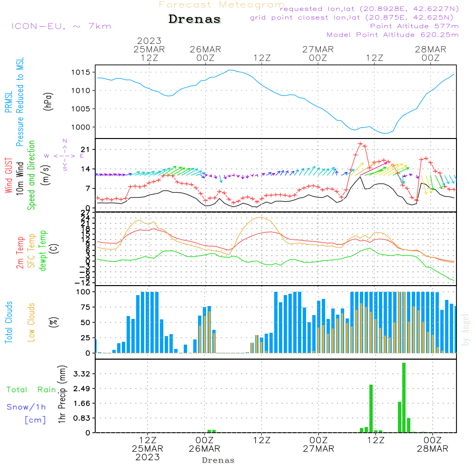Screen dimensions: 476x476
Task: Click the green "Speed and Direction" label
Action: pos(31,175)
